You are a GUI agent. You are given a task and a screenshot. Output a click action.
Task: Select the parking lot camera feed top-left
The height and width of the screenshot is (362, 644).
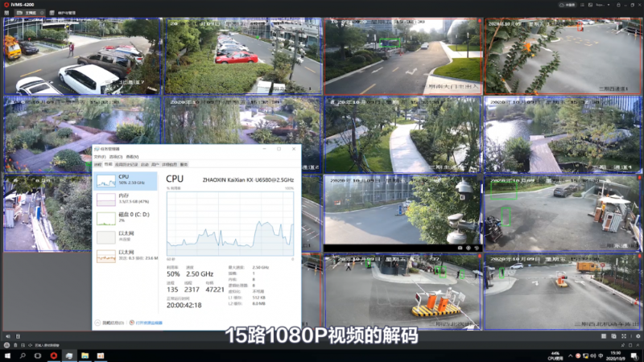[x=82, y=56]
